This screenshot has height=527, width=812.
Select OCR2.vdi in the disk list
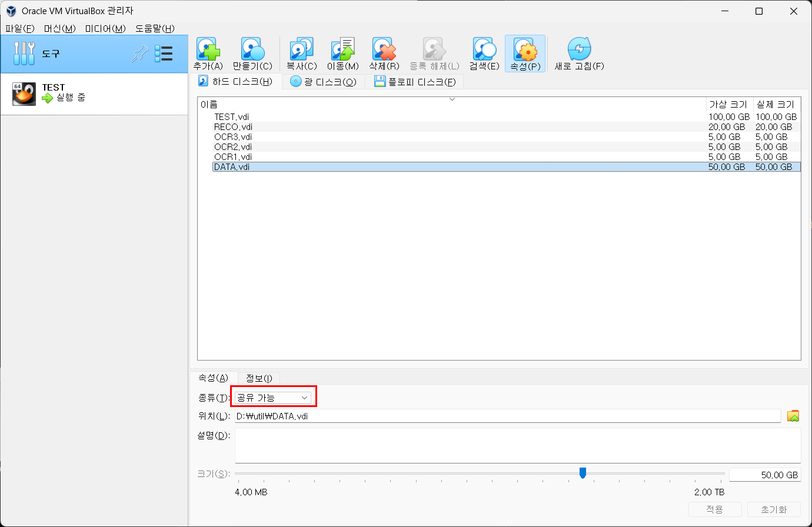click(x=232, y=147)
